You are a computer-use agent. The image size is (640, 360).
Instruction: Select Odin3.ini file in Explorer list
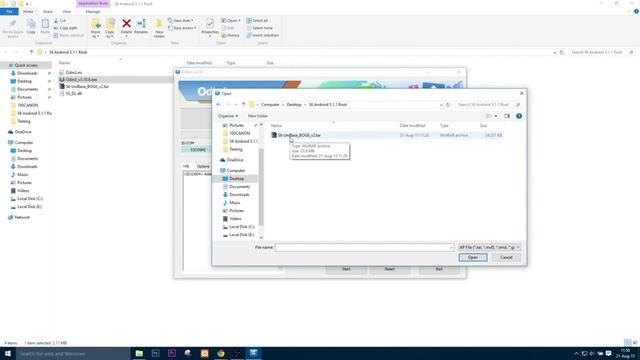pos(73,73)
